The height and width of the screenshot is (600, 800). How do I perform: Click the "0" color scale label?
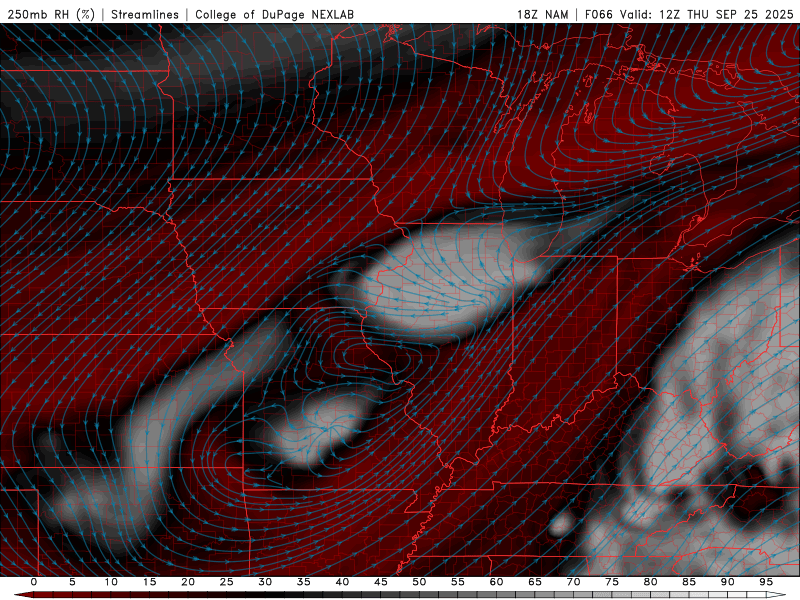click(34, 582)
